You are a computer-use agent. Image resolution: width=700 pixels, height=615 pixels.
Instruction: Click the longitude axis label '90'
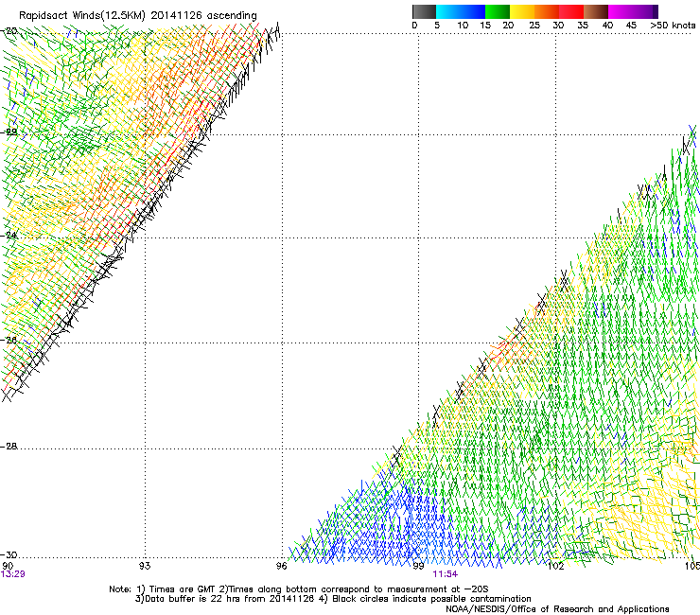[x=8, y=566]
